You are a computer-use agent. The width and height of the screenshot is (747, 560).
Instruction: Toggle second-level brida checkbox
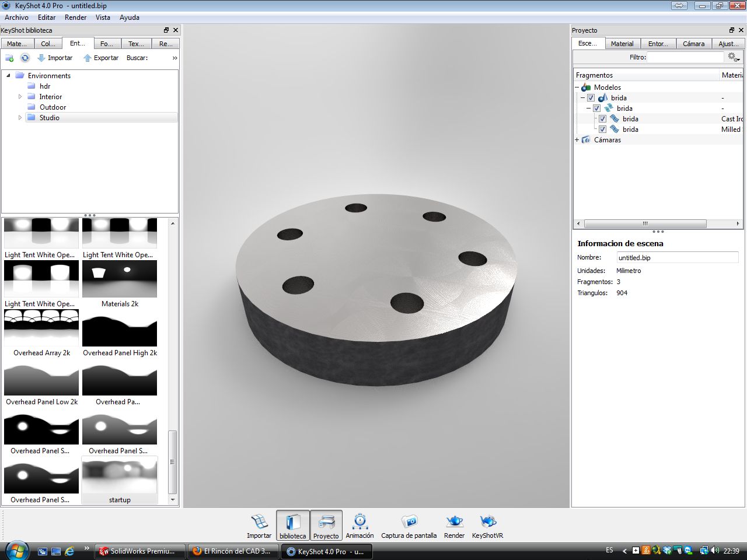(x=596, y=108)
